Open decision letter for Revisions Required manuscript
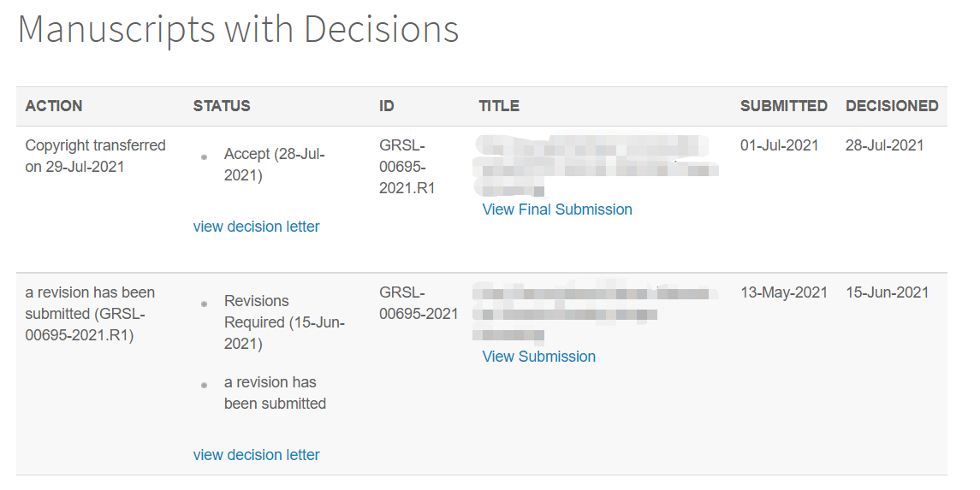Image resolution: width=980 pixels, height=490 pixels. 256,455
